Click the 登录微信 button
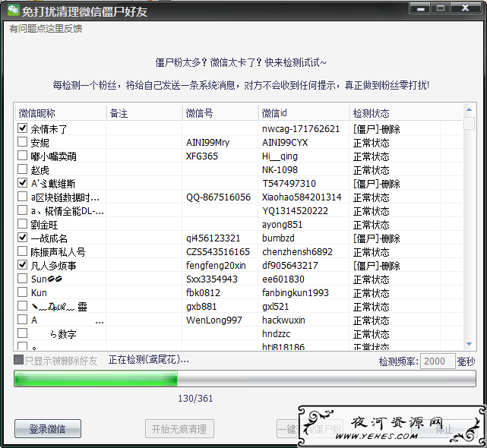Image resolution: width=487 pixels, height=448 pixels. [48, 429]
